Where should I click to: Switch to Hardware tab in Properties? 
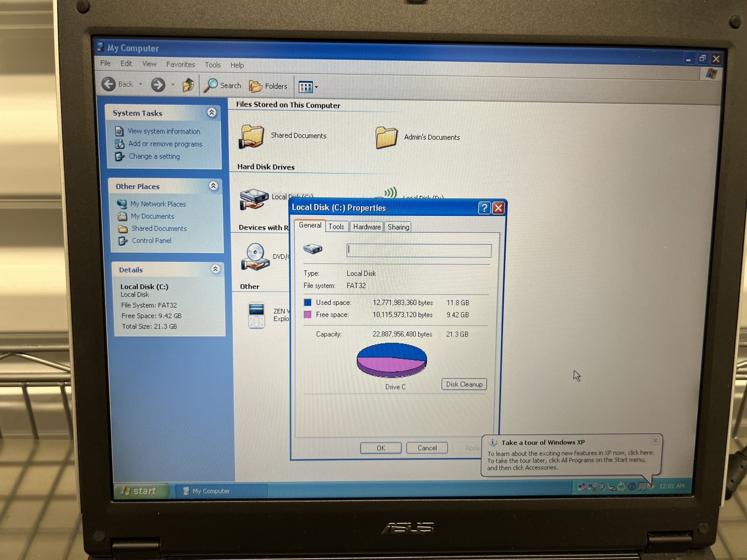pos(367,227)
